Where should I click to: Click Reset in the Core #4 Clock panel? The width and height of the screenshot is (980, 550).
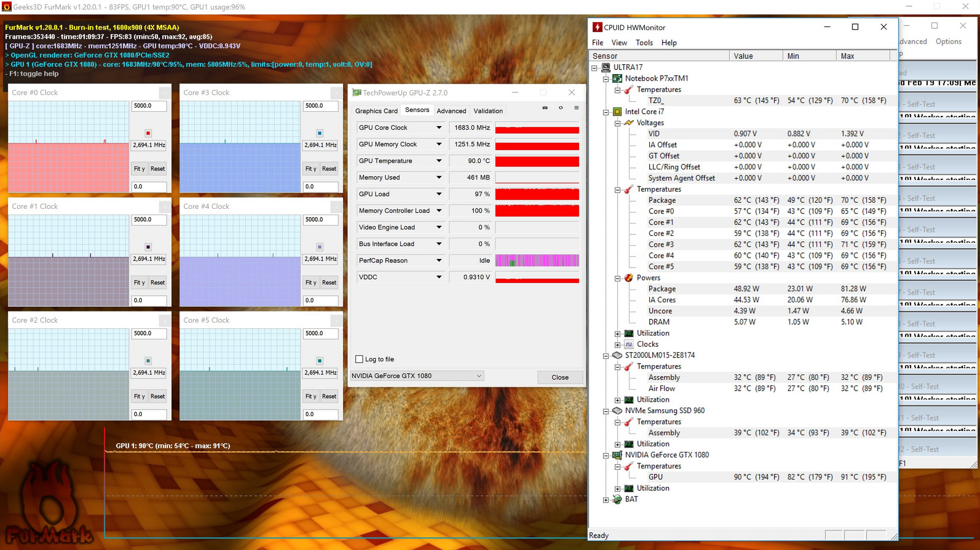point(329,282)
